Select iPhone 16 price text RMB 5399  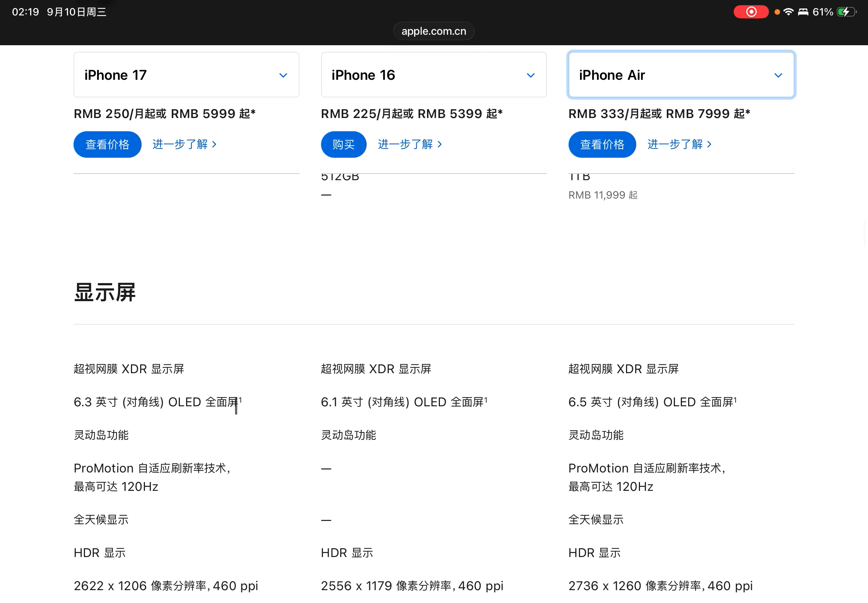450,114
